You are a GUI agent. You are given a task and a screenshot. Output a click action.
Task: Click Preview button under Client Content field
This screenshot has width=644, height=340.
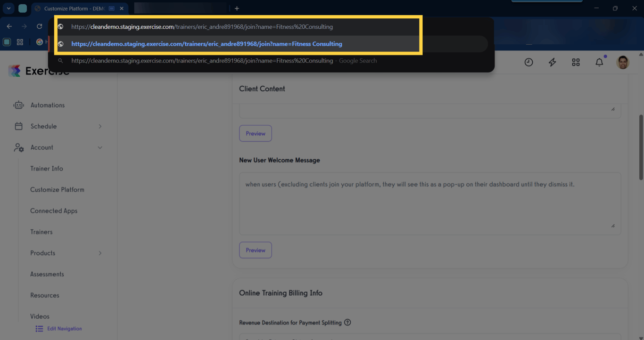click(256, 133)
